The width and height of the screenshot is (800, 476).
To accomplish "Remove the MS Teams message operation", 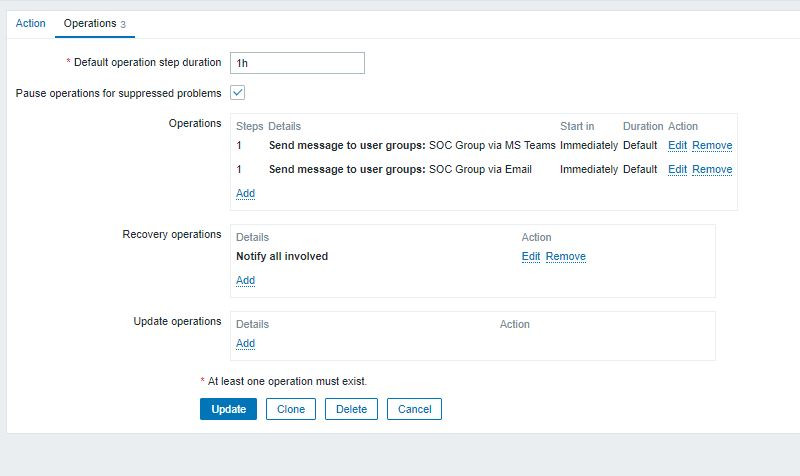I will (x=712, y=145).
